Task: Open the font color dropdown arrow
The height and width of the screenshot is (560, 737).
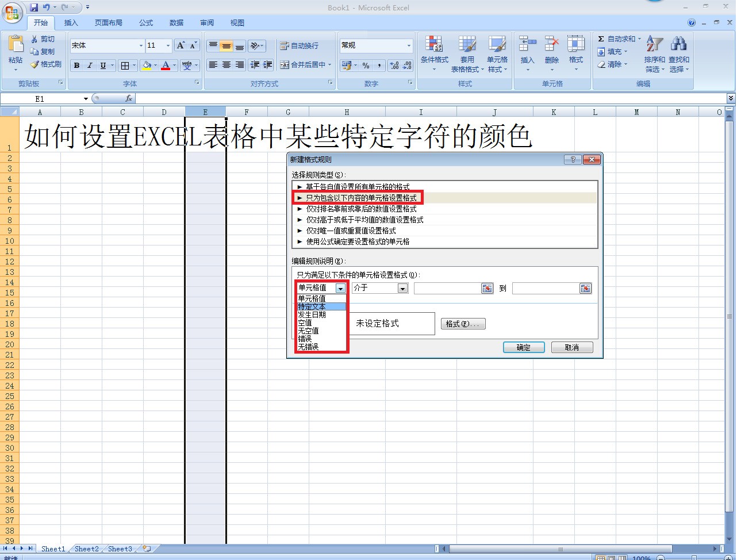Action: click(174, 66)
